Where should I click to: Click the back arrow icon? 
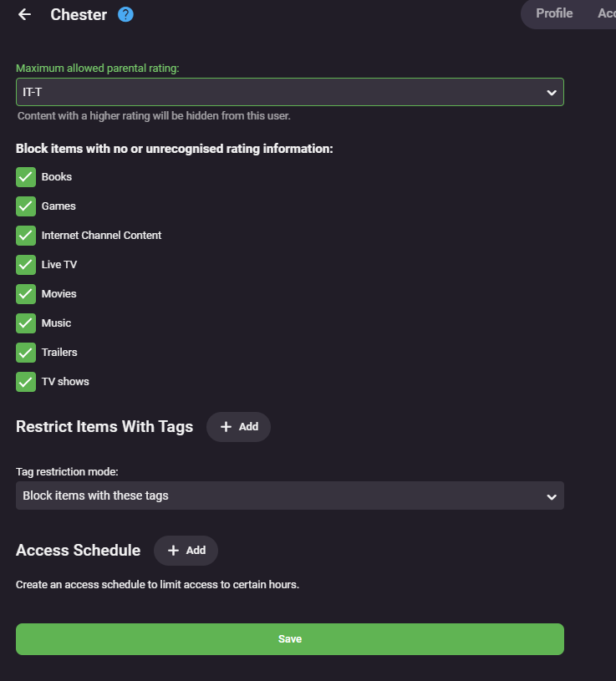(x=24, y=14)
